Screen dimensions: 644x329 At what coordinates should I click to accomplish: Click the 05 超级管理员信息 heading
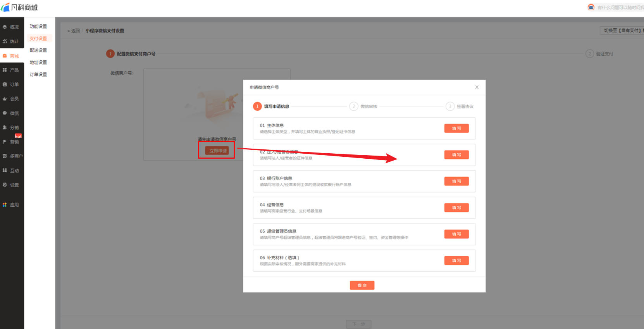278,231
